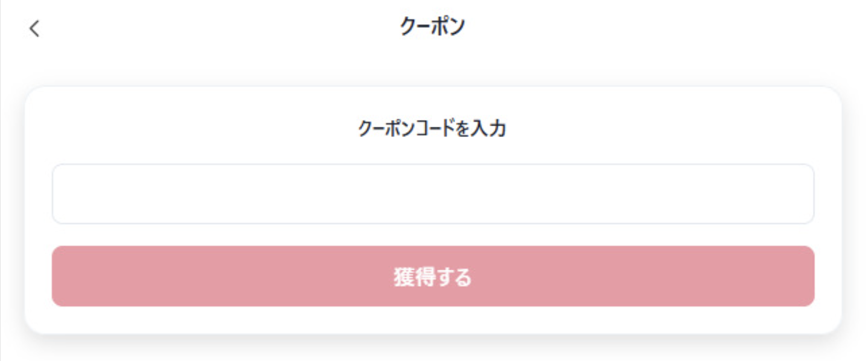This screenshot has height=361, width=868.
Task: Click the back arrow icon
Action: pyautogui.click(x=34, y=28)
